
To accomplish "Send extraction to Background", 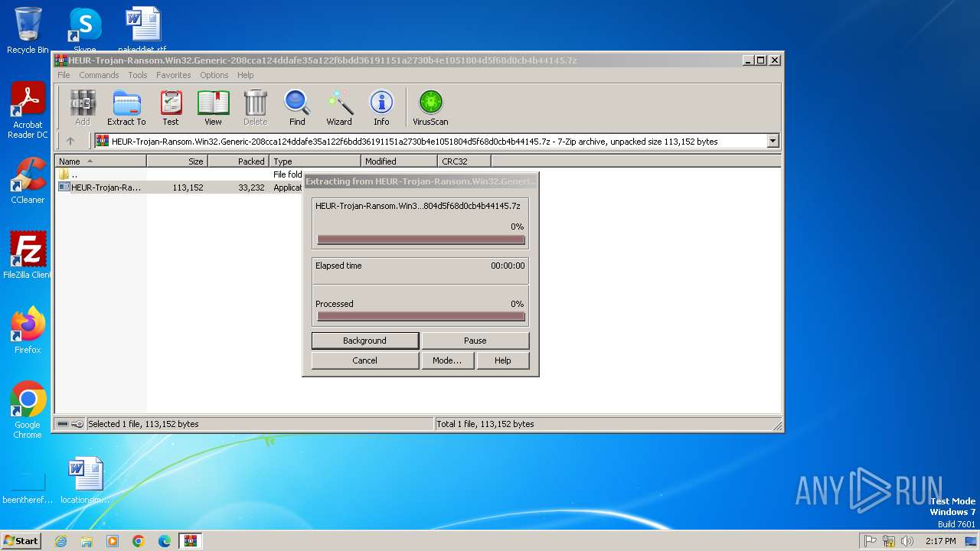I will pyautogui.click(x=365, y=341).
